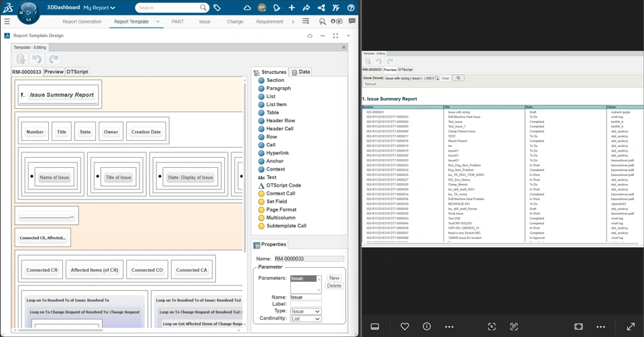Open the tab list options icon
The width and height of the screenshot is (644, 337).
[x=306, y=21]
